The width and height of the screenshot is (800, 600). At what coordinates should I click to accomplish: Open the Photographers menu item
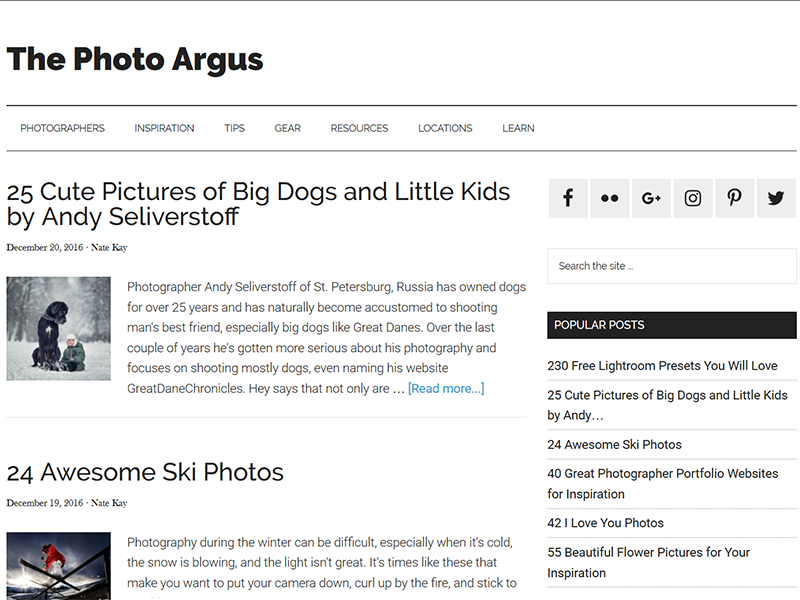tap(62, 128)
